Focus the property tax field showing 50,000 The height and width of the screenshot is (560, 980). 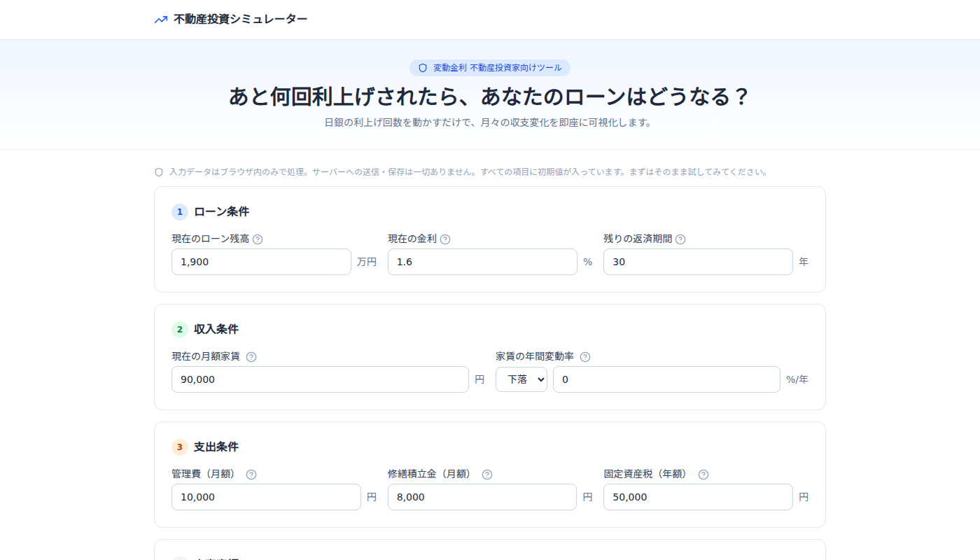tap(698, 497)
